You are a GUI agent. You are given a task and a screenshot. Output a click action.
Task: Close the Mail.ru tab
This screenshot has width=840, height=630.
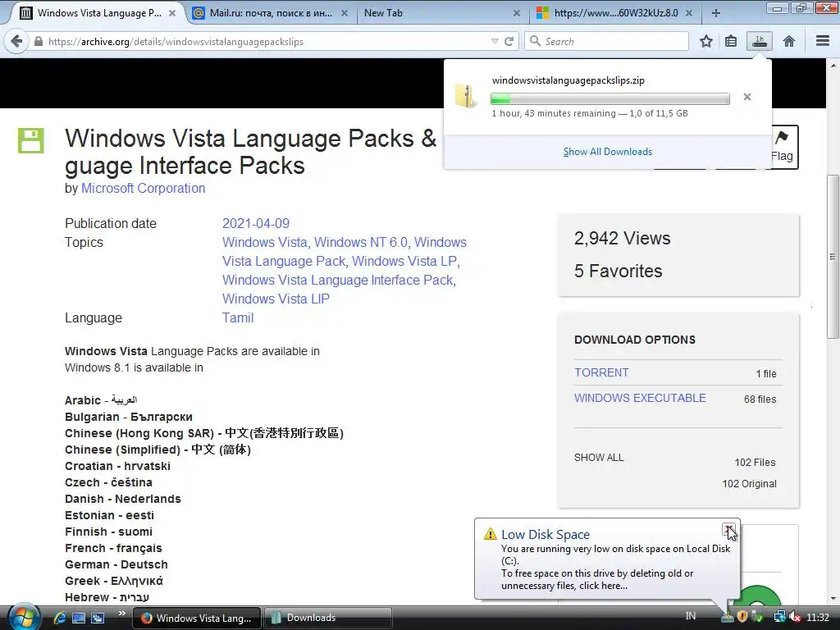(x=345, y=13)
